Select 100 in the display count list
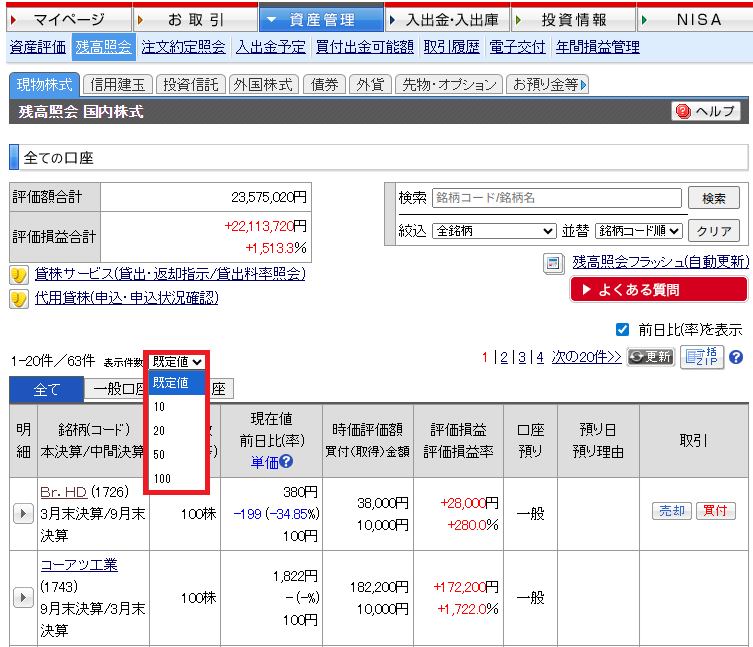 [161, 478]
